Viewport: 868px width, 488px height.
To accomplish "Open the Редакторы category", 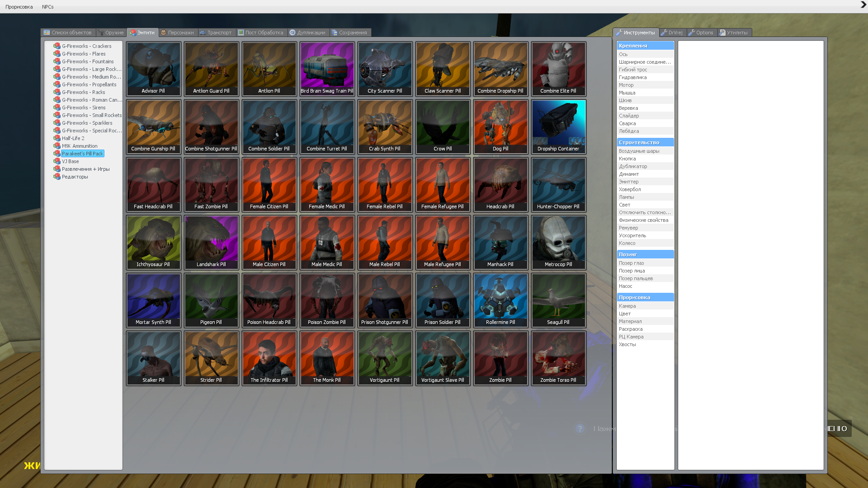I will (71, 177).
